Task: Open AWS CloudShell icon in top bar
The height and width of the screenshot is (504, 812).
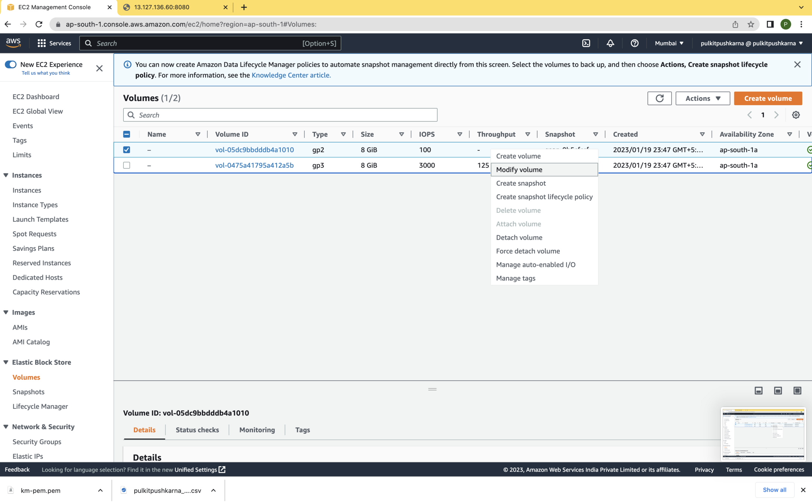Action: point(586,43)
